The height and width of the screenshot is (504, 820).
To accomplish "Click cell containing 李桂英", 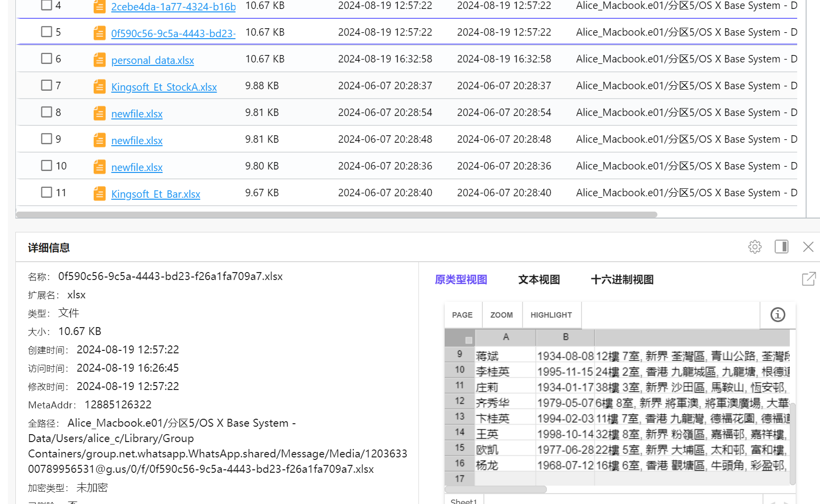I will tap(505, 372).
